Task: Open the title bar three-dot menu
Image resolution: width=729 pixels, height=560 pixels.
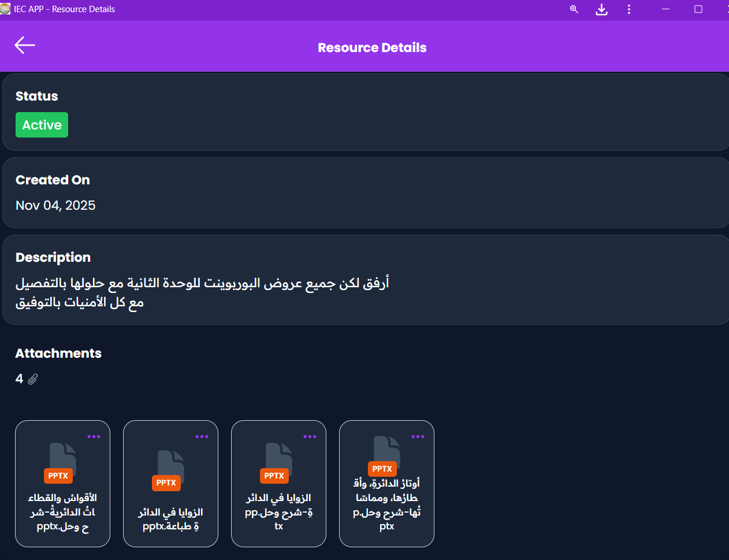Action: (x=629, y=9)
